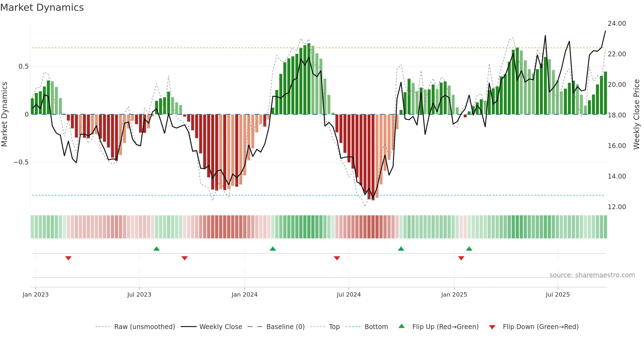644x362 pixels.
Task: Click the 'source: sharemaestro.com' credit text
Action: 592,275
